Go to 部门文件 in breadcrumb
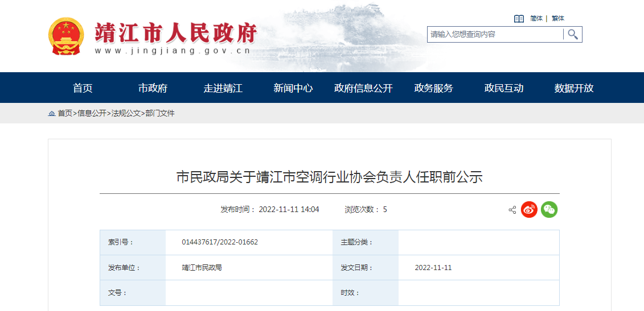 tap(160, 114)
